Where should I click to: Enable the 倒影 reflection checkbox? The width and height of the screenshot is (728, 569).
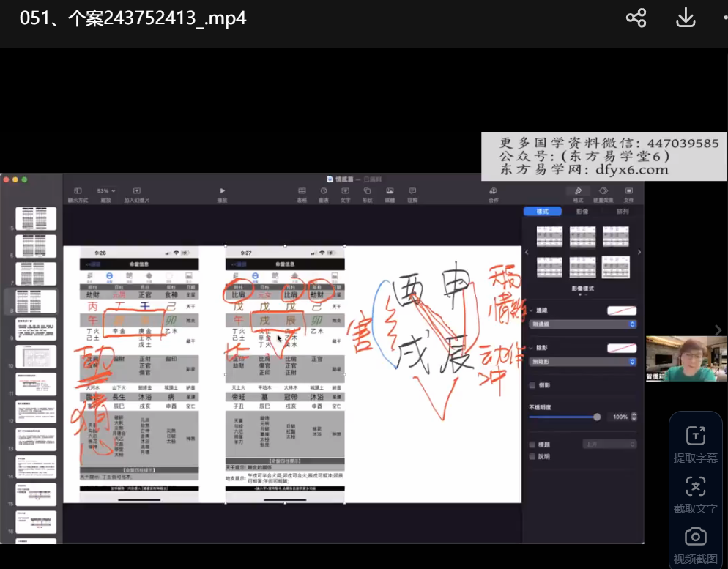tap(532, 385)
